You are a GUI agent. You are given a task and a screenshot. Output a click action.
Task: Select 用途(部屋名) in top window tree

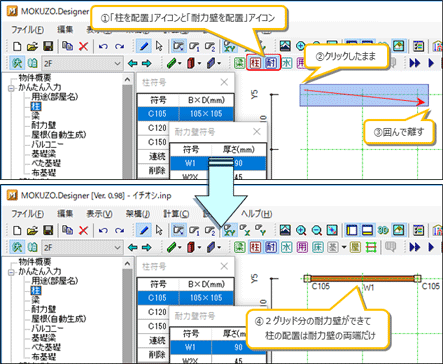point(55,97)
